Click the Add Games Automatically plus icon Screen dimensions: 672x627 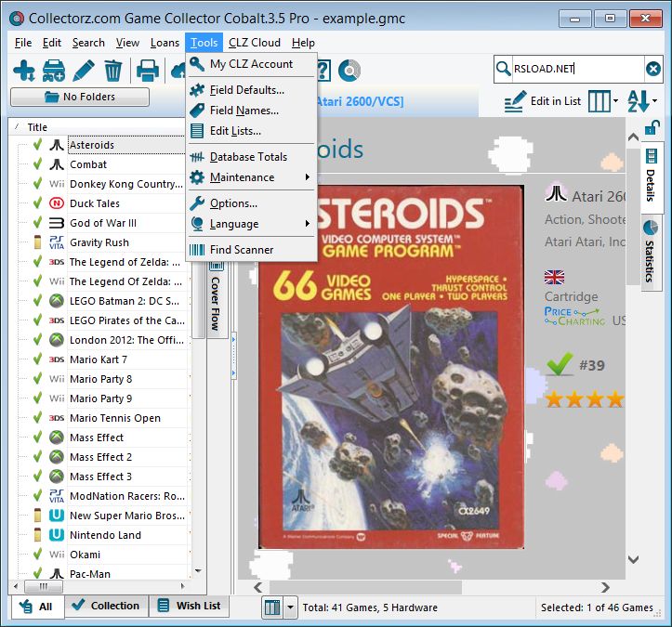tap(23, 71)
